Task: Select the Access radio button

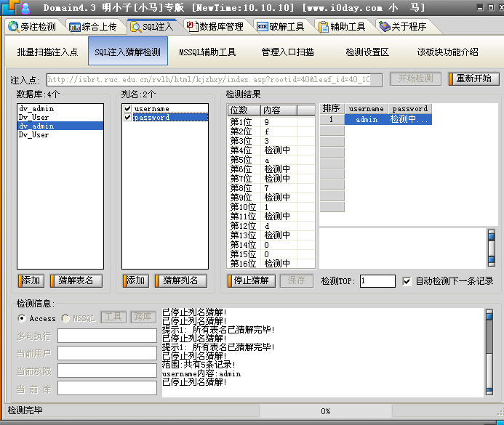Action: pyautogui.click(x=22, y=318)
